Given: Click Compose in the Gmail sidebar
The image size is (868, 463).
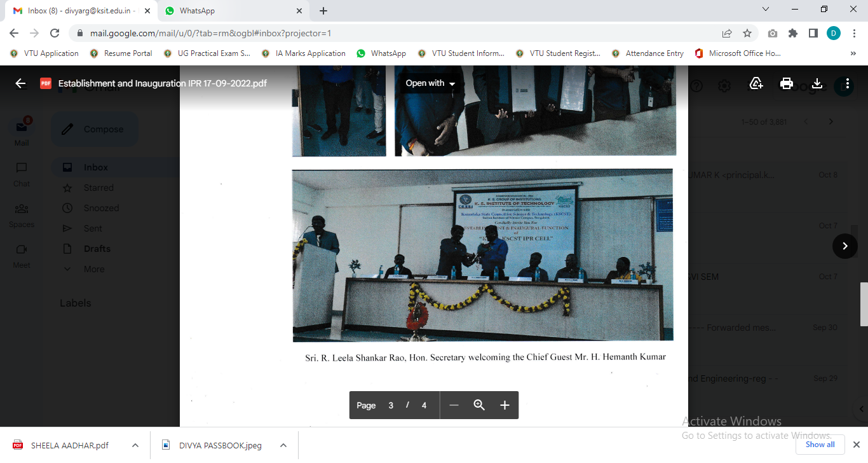Looking at the screenshot, I should 94,129.
